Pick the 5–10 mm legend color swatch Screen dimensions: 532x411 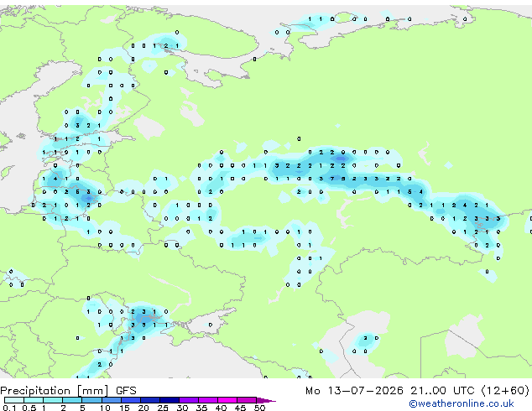[91, 400]
